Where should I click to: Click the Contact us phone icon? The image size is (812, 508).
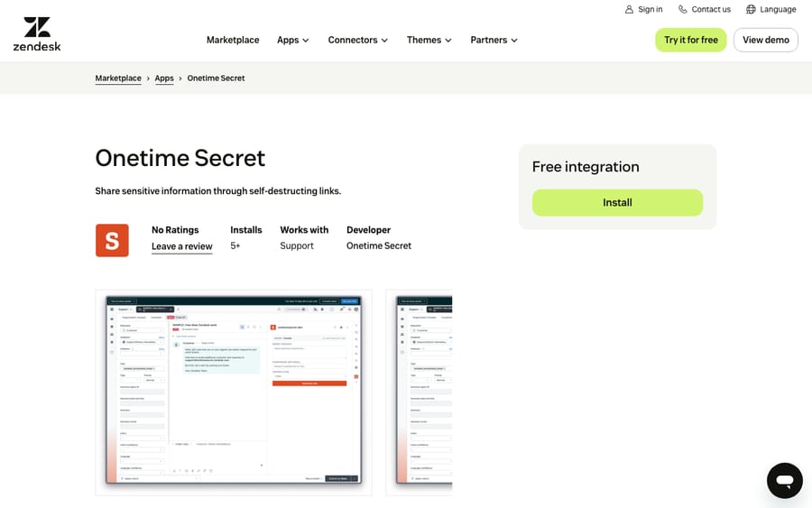point(683,9)
